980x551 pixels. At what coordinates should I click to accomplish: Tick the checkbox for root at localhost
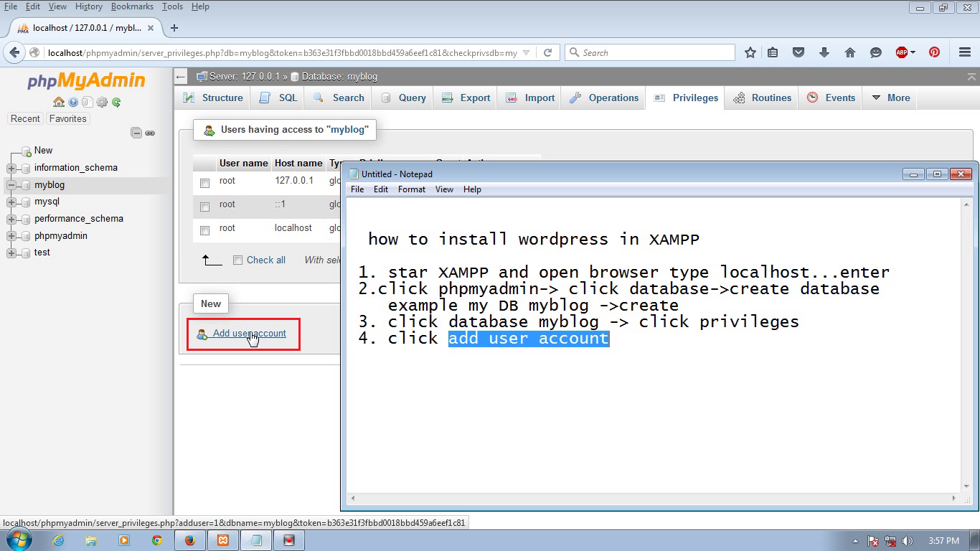205,231
